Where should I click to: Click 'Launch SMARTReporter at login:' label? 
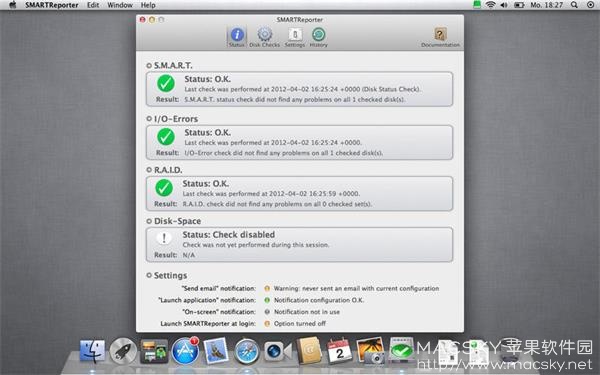208,324
